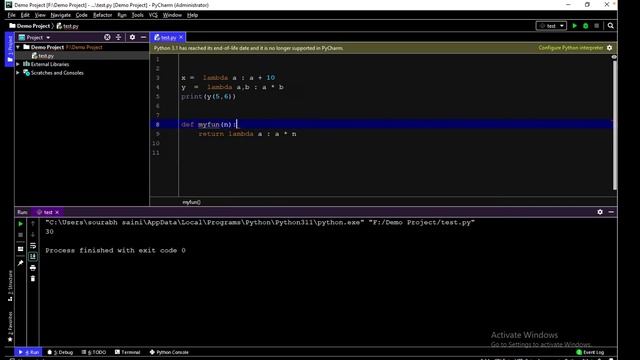The height and width of the screenshot is (360, 640).
Task: Open the Event Log
Action: (590, 352)
